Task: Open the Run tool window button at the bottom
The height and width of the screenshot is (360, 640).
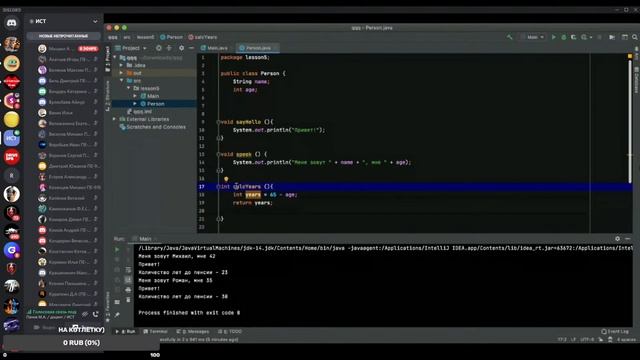Action: point(126,331)
